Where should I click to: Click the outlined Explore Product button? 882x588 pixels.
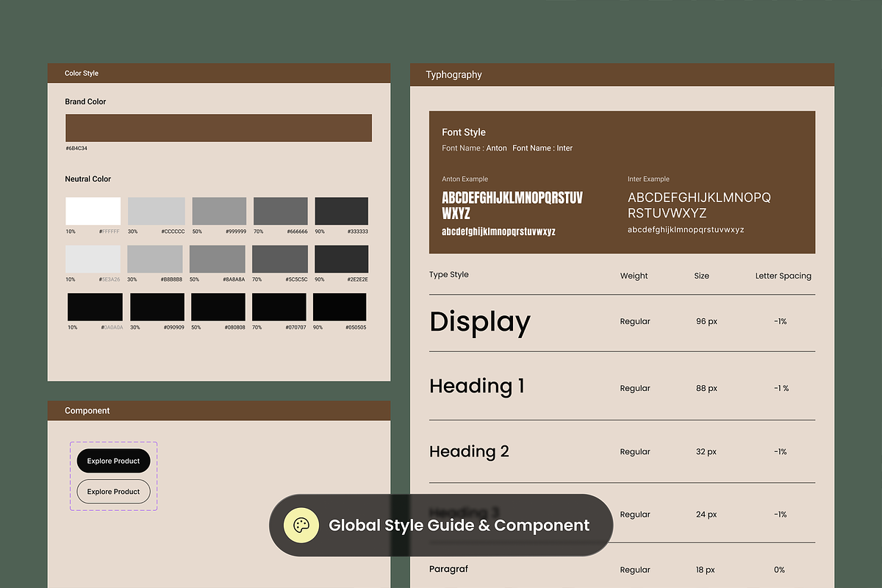[113, 492]
